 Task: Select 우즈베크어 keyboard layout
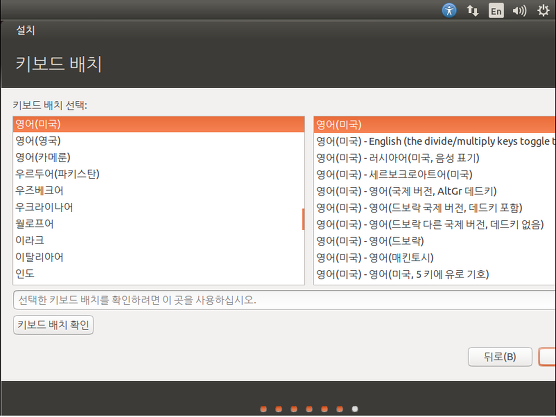point(159,191)
